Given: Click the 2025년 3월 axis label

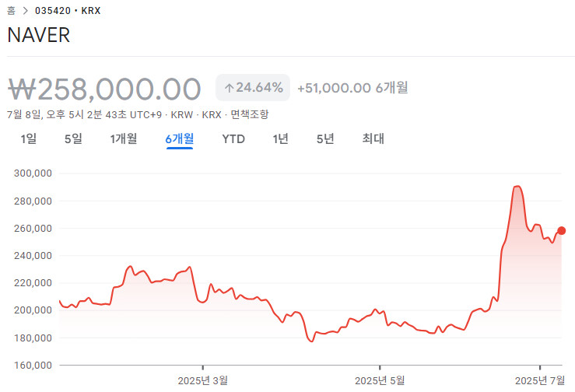Looking at the screenshot, I should [x=203, y=380].
